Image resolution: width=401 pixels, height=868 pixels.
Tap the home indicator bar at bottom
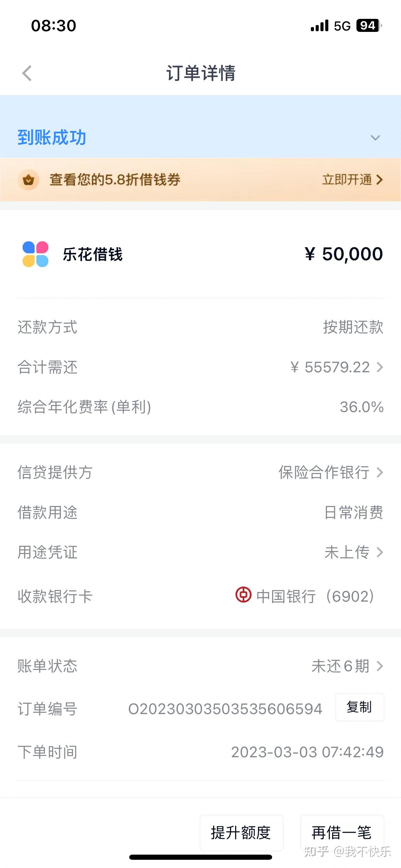tap(200, 857)
